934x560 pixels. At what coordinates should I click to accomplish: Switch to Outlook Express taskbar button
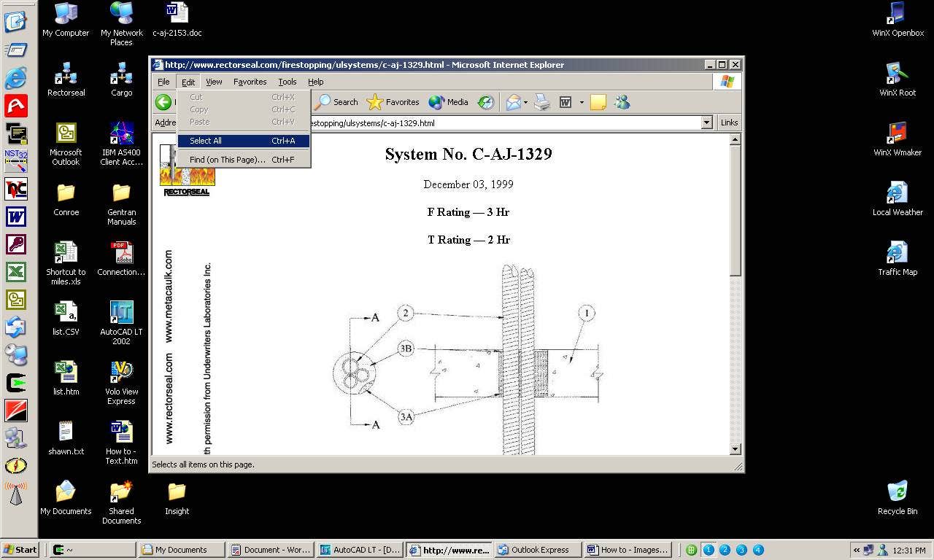[538, 550]
